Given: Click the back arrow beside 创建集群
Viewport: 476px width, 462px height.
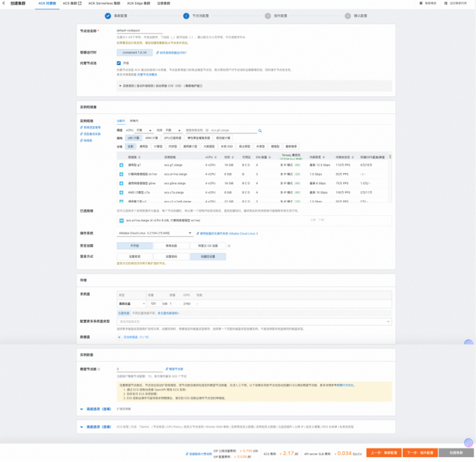Looking at the screenshot, I should (4, 3).
